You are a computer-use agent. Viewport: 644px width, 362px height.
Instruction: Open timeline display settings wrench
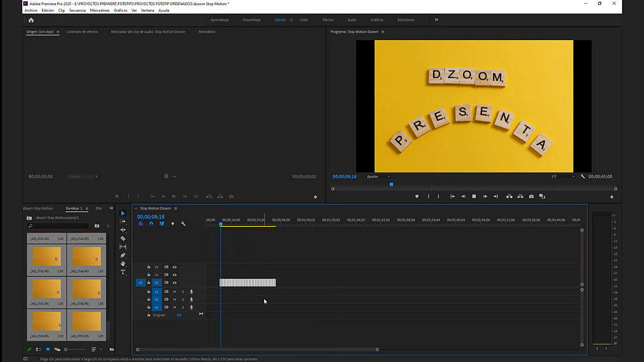tap(183, 224)
